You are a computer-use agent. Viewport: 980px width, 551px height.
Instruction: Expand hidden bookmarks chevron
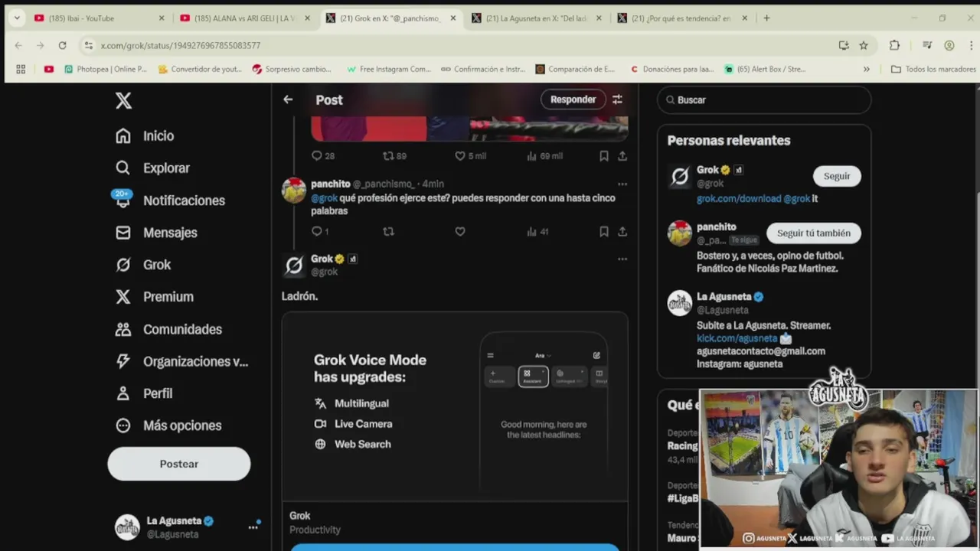pos(867,69)
